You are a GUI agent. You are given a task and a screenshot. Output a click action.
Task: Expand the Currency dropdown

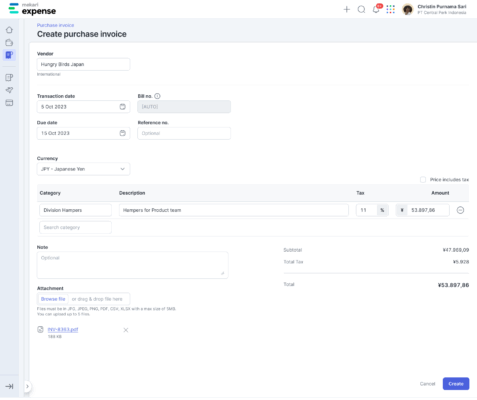tap(83, 169)
